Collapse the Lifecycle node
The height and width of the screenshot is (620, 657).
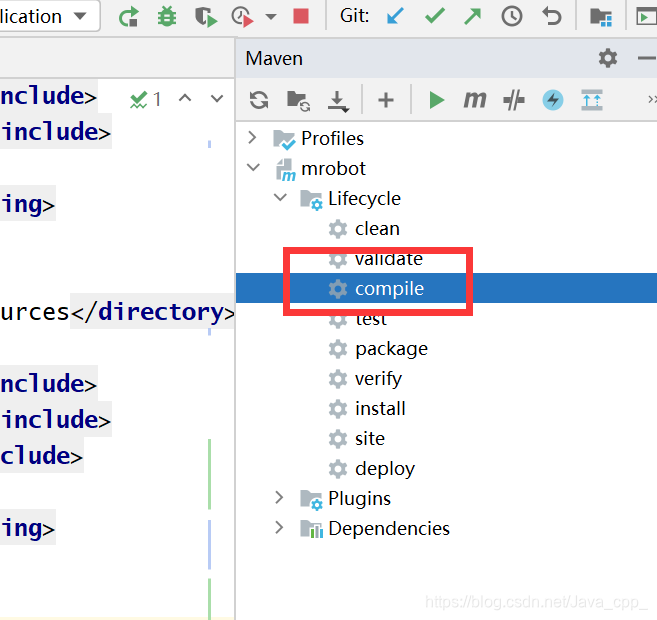point(280,197)
